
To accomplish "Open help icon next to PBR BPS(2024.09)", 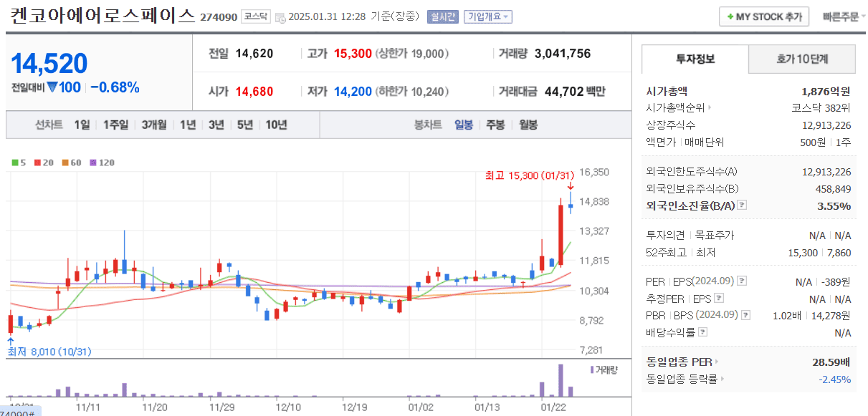I will (746, 315).
